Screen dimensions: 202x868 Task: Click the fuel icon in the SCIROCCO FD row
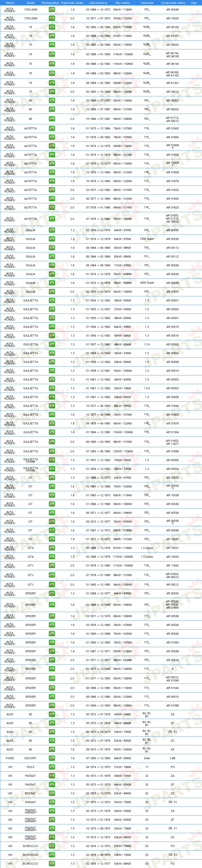tap(51, 863)
